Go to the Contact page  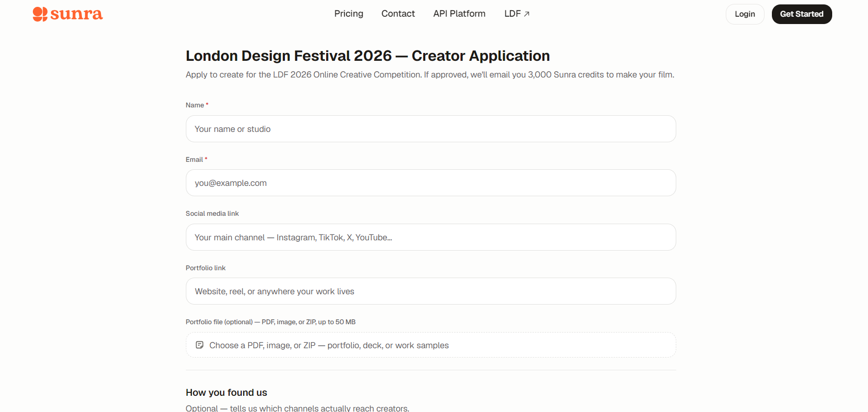[398, 14]
